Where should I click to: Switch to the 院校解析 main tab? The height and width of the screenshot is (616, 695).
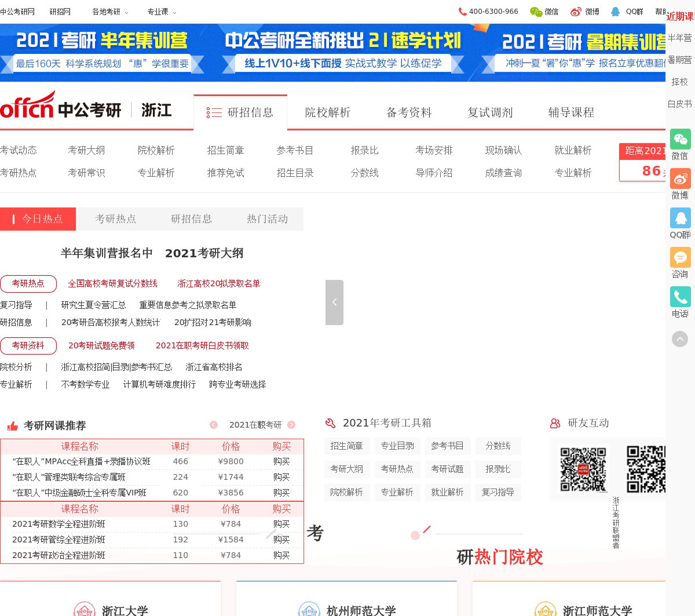(x=328, y=112)
